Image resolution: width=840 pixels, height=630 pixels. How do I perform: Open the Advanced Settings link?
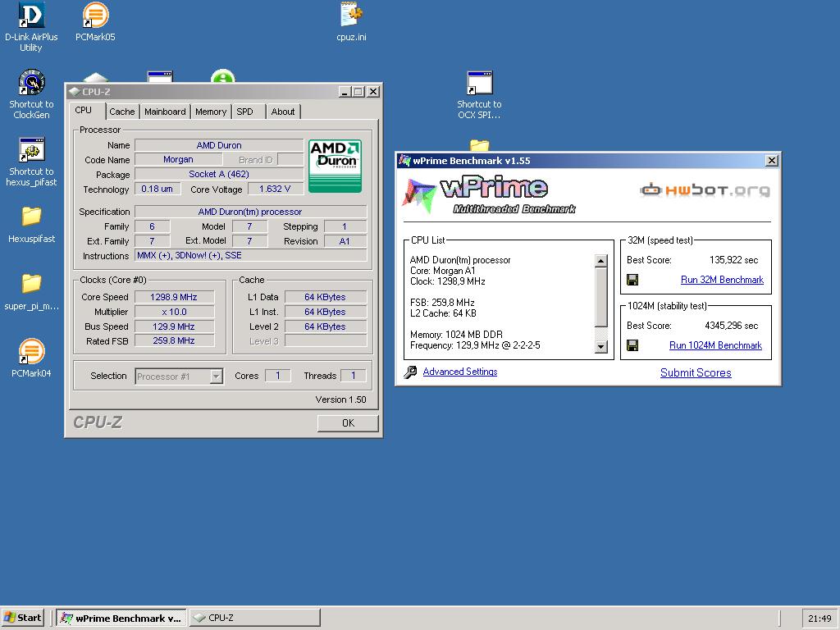coord(460,372)
